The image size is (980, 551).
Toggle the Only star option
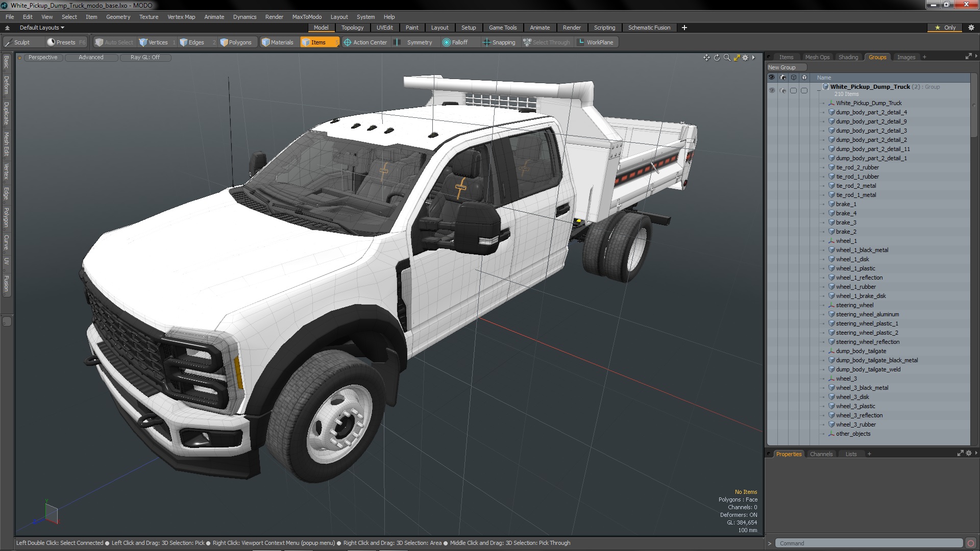[x=945, y=28]
